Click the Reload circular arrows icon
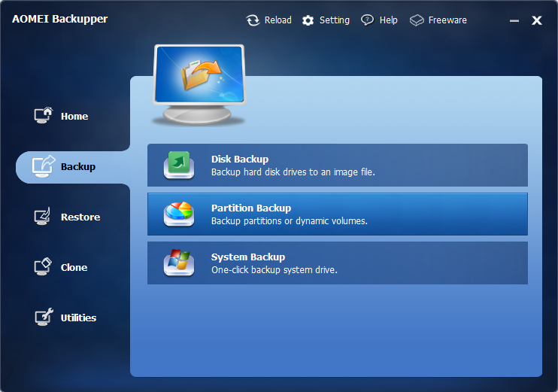Screen dimensions: 558x392 tap(253, 20)
